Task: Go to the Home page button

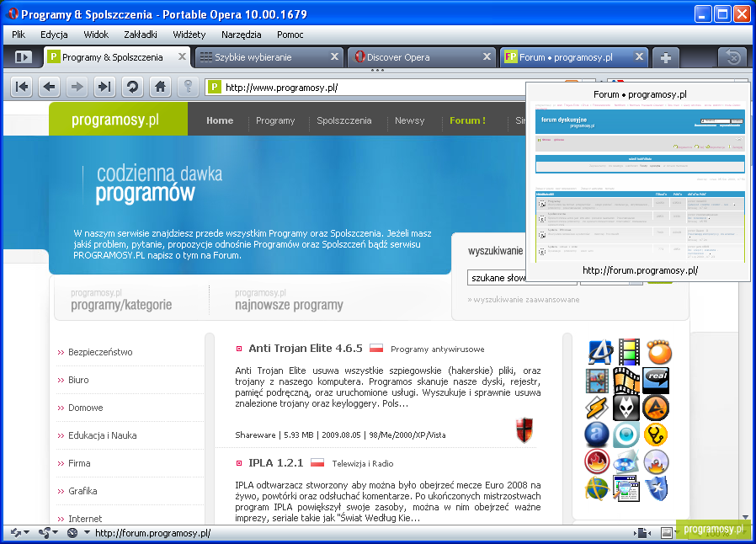Action: click(x=160, y=87)
